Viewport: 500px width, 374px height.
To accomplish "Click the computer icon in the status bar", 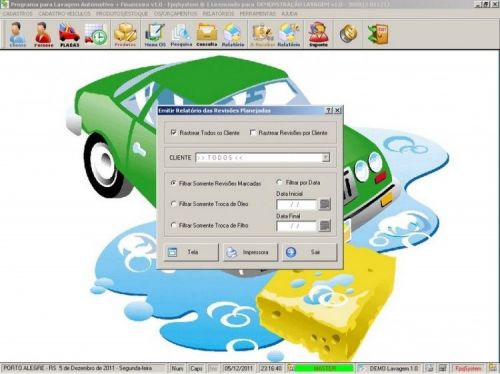I will click(443, 368).
